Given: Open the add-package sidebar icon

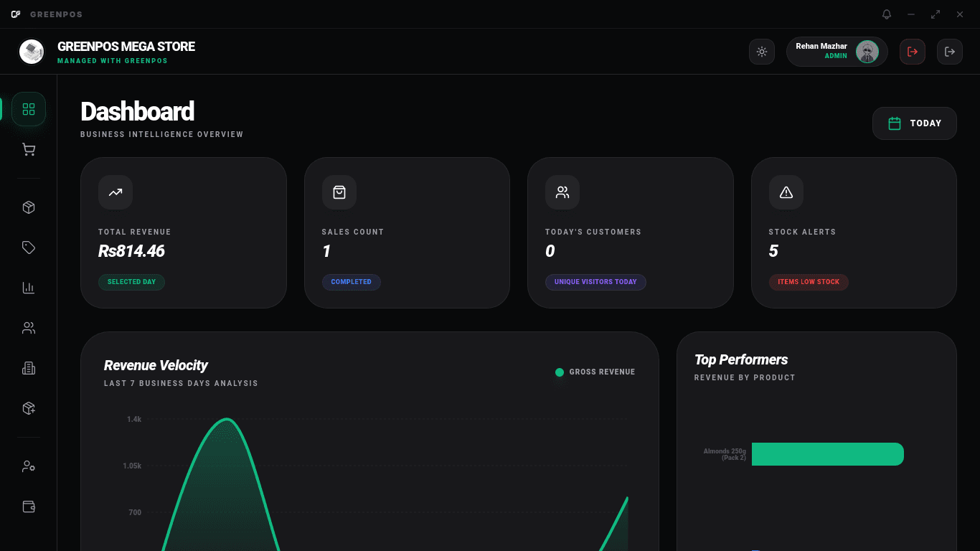Looking at the screenshot, I should click(x=29, y=408).
